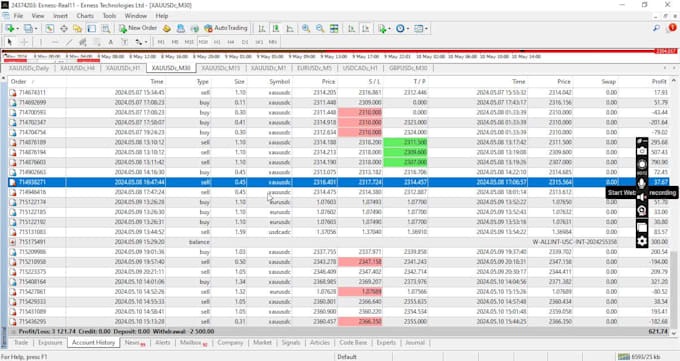This screenshot has height=361, width=680.
Task: Launch the MetaEditor gold icon
Action: tap(167, 29)
